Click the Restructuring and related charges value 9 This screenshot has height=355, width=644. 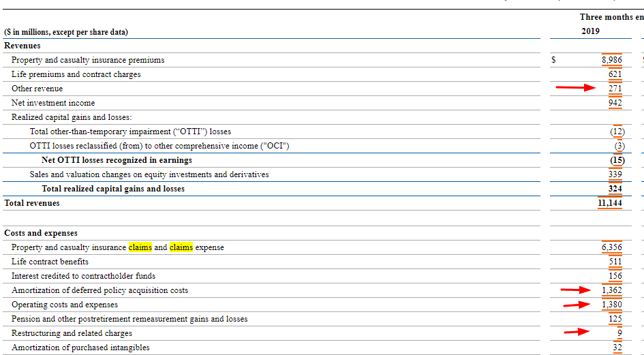tap(619, 333)
